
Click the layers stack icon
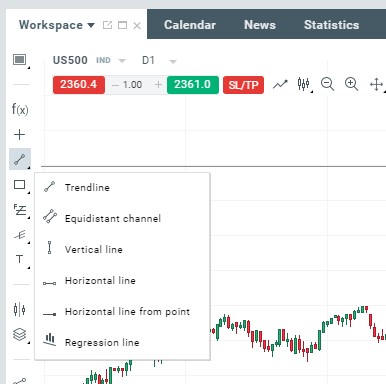20,334
